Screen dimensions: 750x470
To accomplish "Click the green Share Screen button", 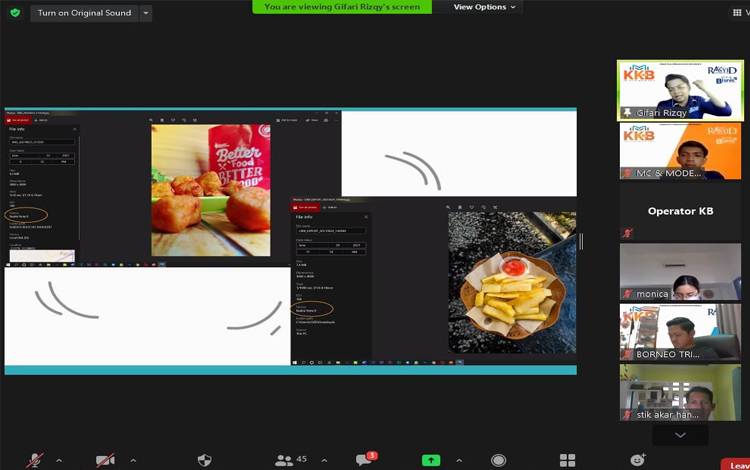I will click(x=431, y=460).
